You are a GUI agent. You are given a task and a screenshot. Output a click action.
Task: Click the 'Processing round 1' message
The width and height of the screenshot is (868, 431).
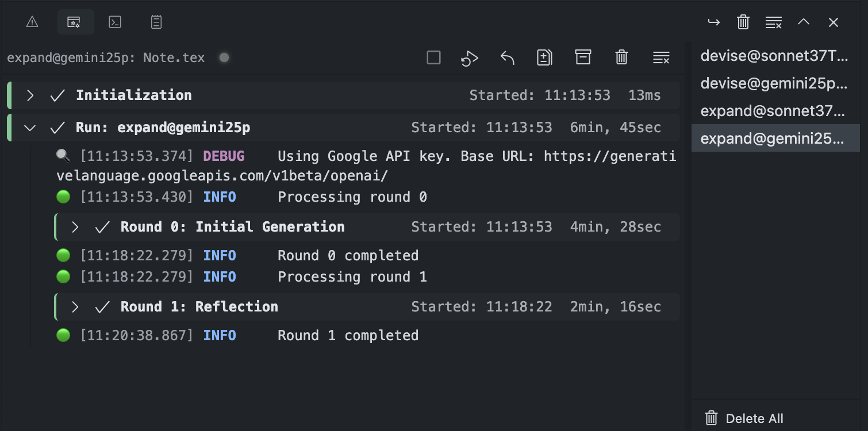click(x=352, y=276)
